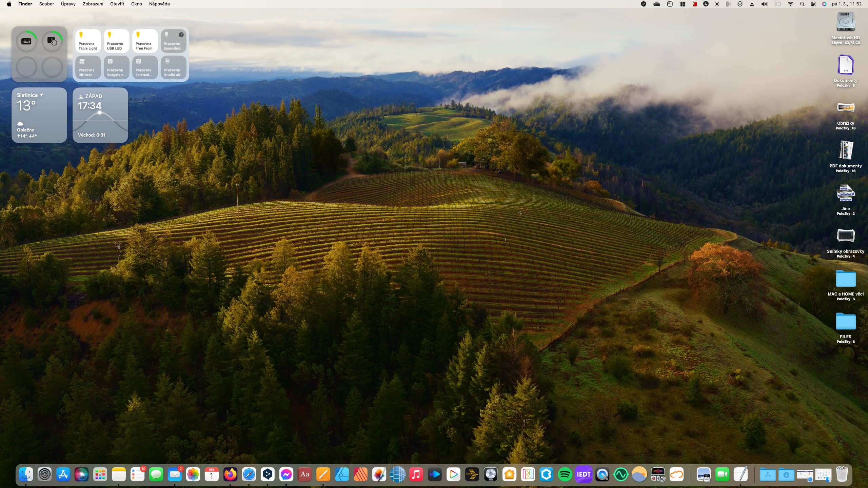This screenshot has width=868, height=488.
Task: Open the volume menu bar dropdown
Action: pos(764,4)
